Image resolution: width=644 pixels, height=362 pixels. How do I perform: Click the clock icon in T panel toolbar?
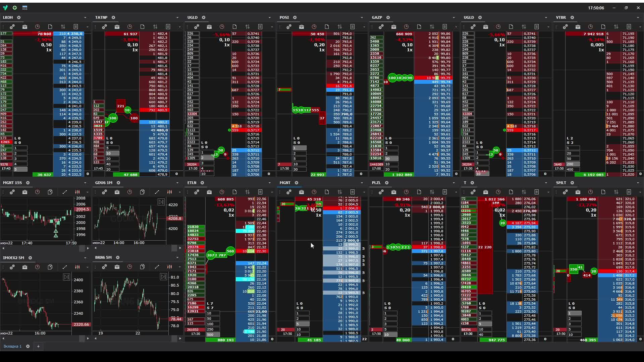[x=498, y=192]
